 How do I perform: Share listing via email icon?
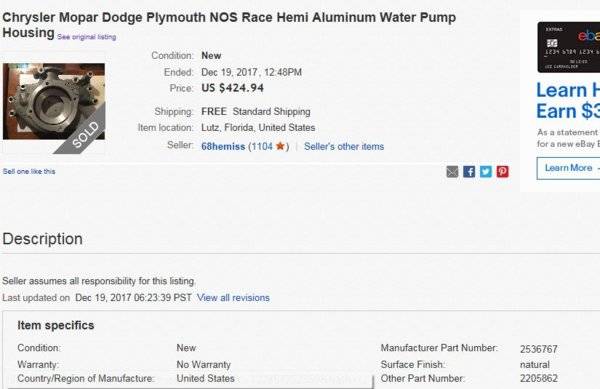click(452, 172)
